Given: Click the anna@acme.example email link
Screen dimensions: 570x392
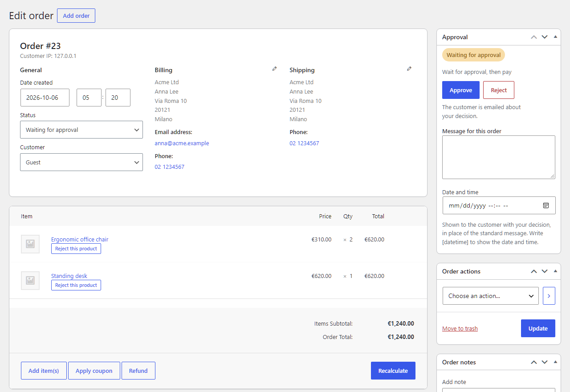Looking at the screenshot, I should click(182, 143).
